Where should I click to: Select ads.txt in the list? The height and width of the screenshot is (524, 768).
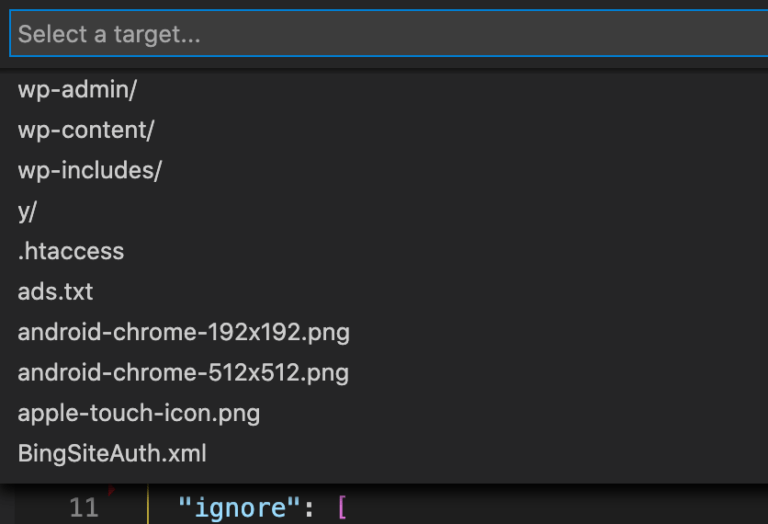(x=55, y=292)
